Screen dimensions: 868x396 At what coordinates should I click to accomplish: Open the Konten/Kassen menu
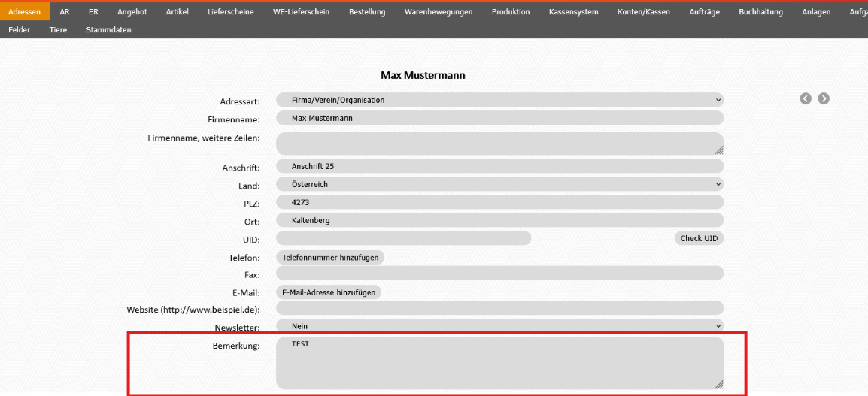pos(644,11)
